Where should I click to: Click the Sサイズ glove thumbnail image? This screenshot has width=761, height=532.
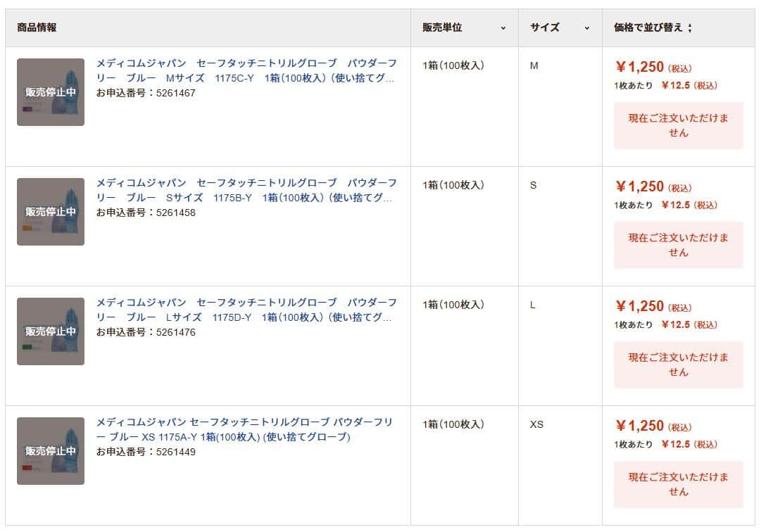pos(50,211)
